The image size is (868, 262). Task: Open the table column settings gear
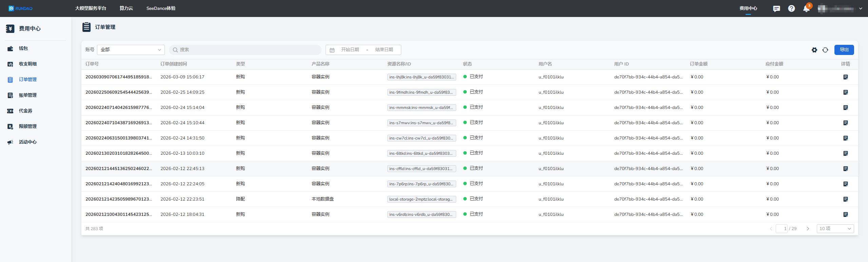814,50
